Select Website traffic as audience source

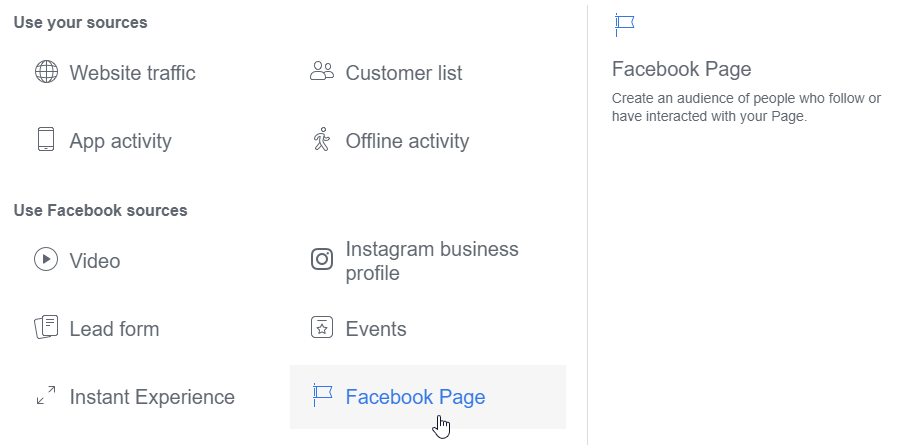[x=133, y=73]
